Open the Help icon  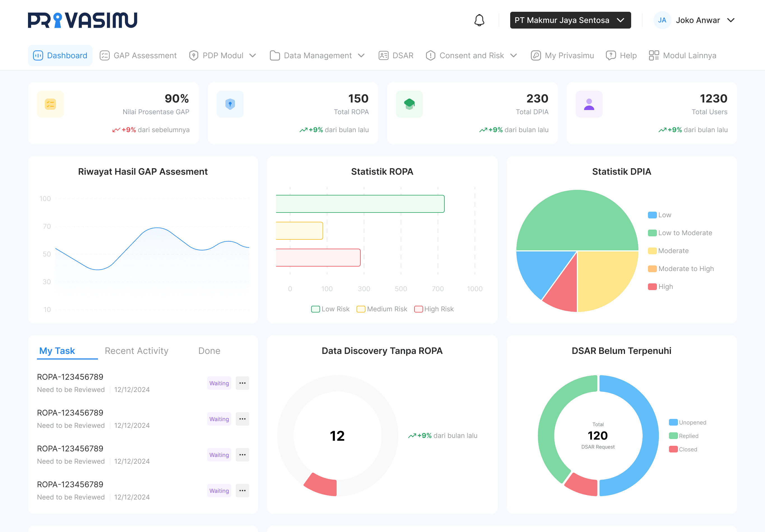[x=611, y=55]
